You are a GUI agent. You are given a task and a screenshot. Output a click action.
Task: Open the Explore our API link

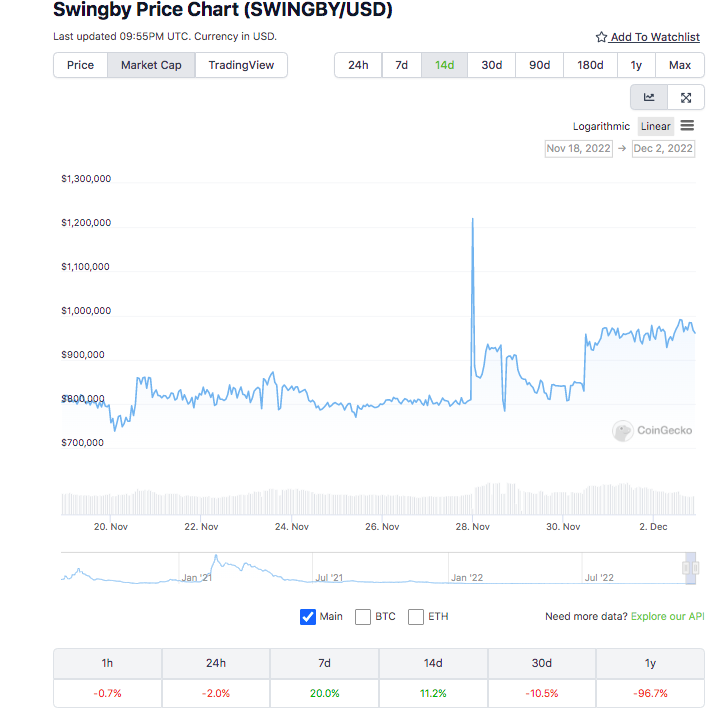pyautogui.click(x=667, y=616)
